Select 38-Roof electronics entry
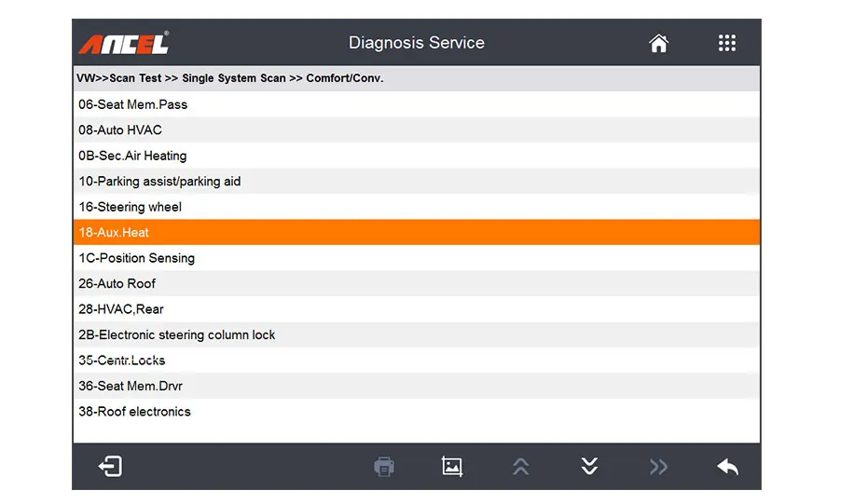Screen dimensions: 867x504 coord(134,412)
